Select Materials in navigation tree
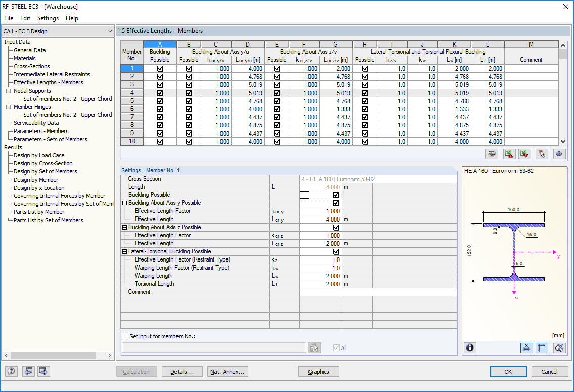This screenshot has width=574, height=392. coord(24,58)
